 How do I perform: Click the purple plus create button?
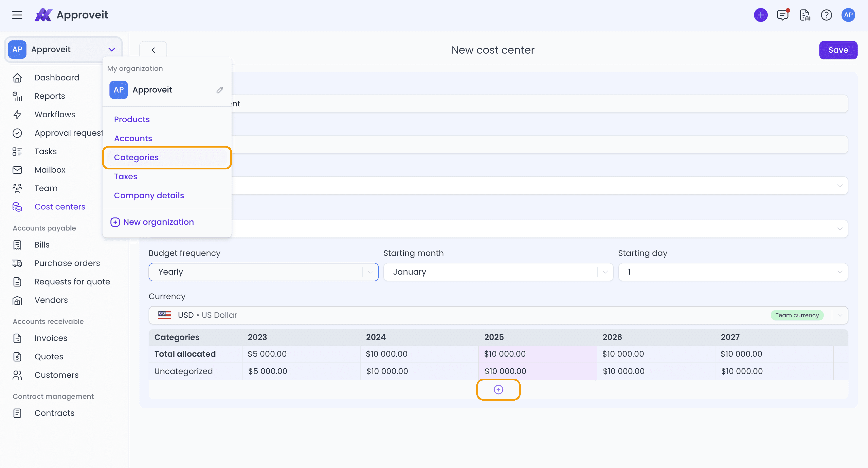[x=761, y=15]
